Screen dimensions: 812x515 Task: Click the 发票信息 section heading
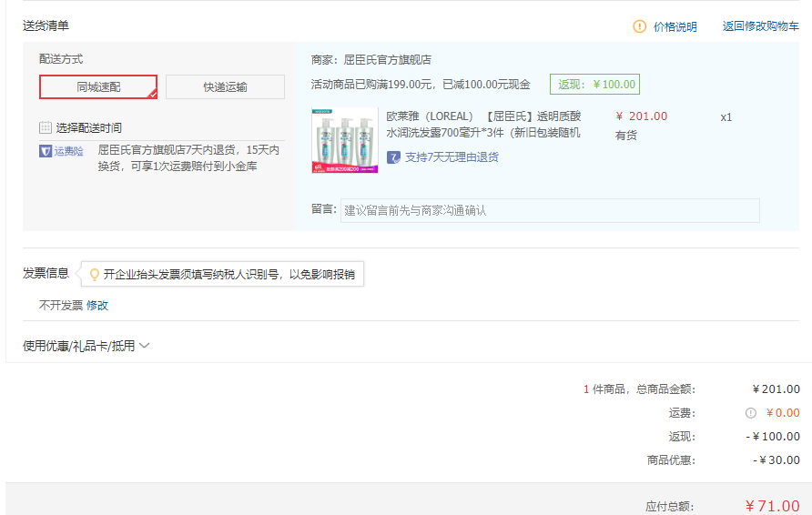(x=46, y=273)
